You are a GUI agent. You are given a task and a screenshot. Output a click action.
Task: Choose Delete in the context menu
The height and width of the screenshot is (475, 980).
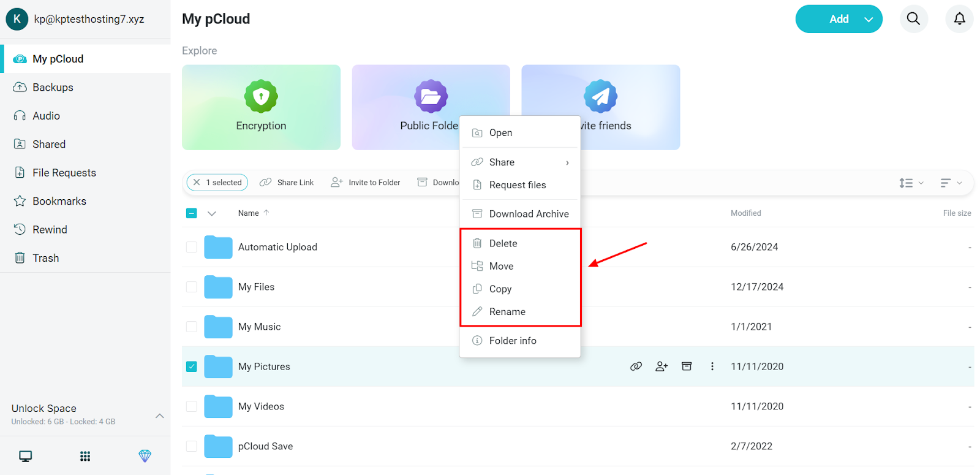(x=503, y=243)
